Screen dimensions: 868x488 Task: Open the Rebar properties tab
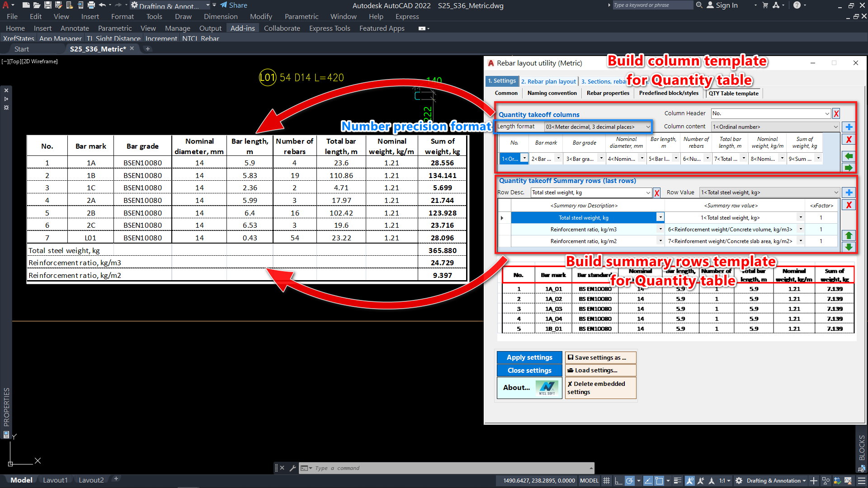click(x=608, y=93)
